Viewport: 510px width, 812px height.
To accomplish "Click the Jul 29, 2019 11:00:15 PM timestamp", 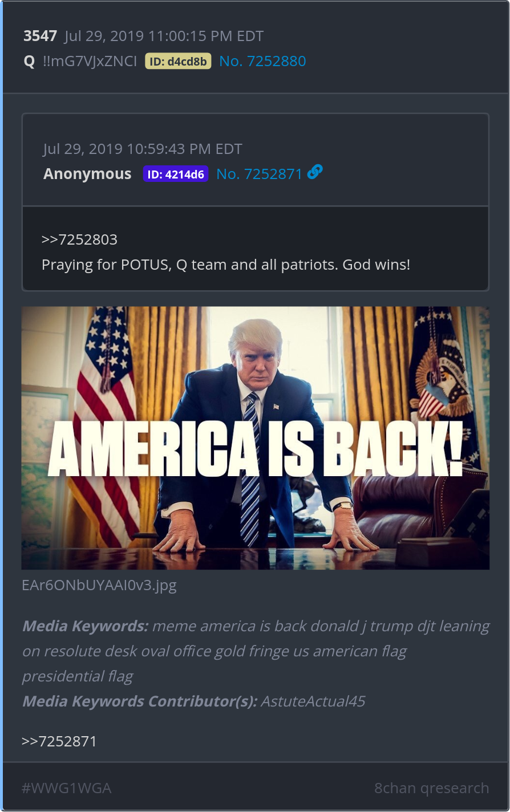I will (164, 36).
